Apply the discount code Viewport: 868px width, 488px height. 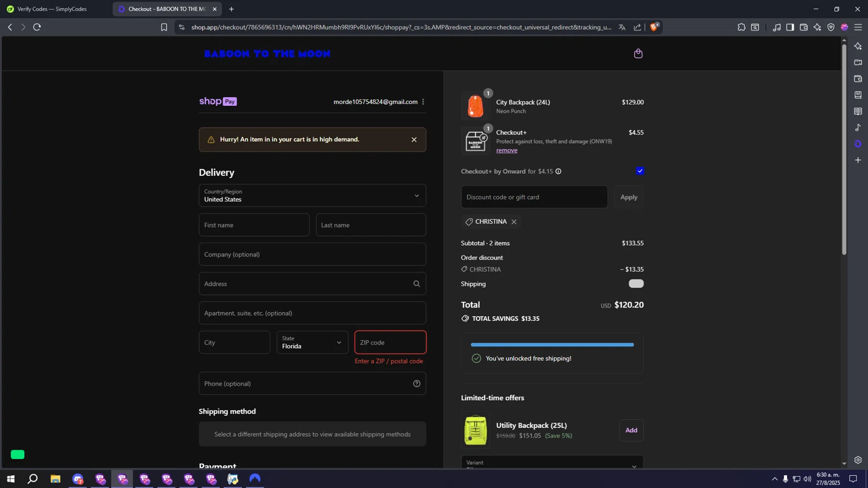[x=629, y=197]
